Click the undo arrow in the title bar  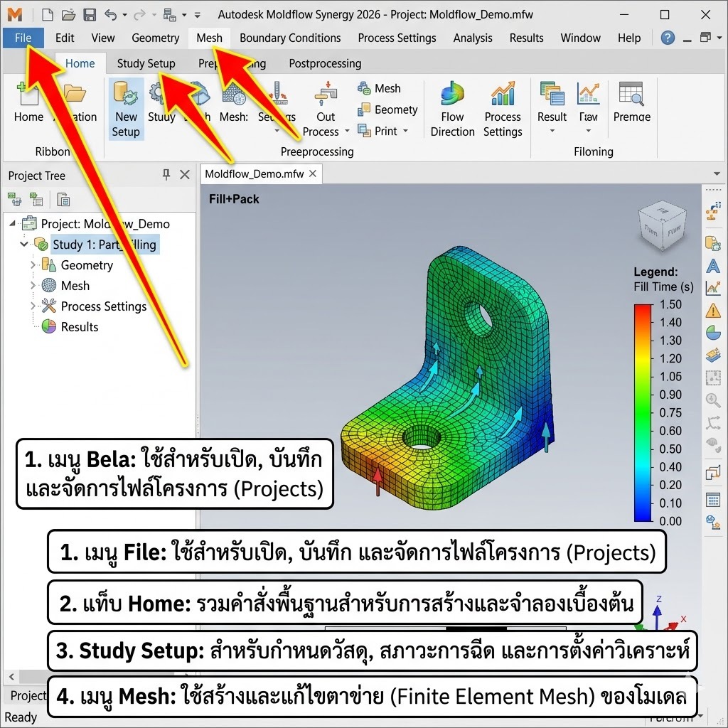[x=110, y=15]
